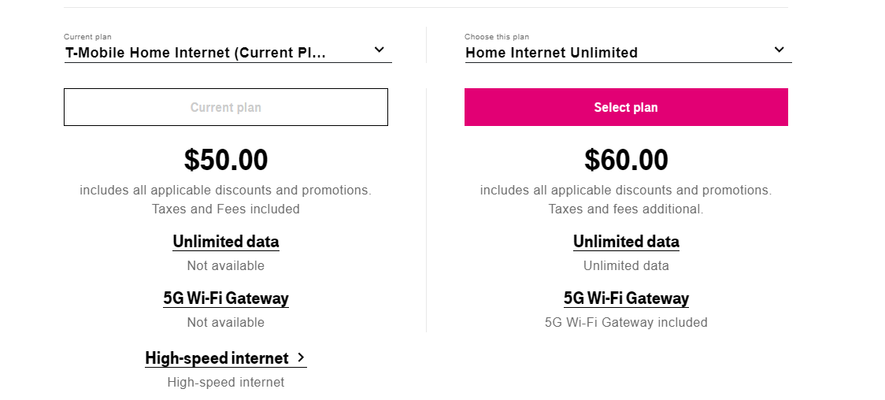
Task: Click the $60.00 price heading
Action: [x=626, y=160]
